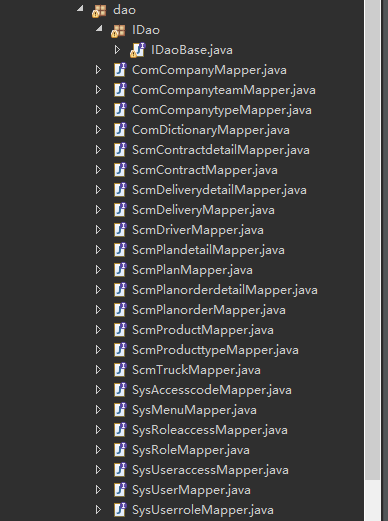
Task: Click the SysAccesscodeMapper.java file icon
Action: click(120, 390)
